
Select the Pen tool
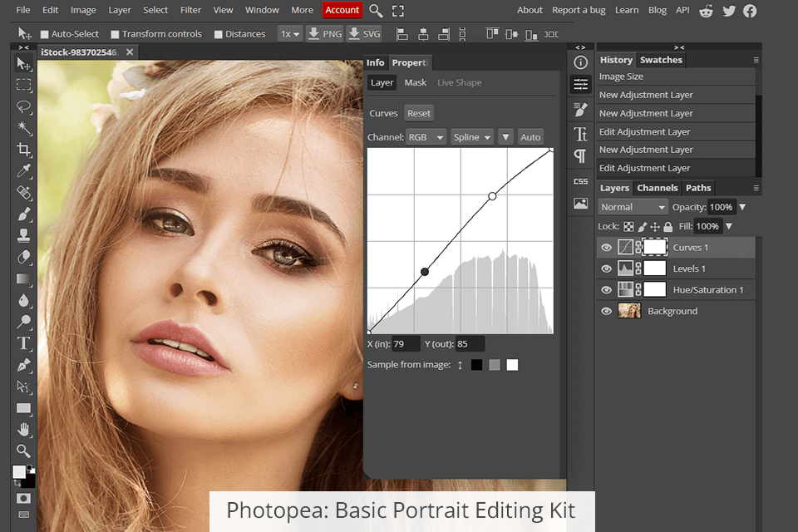(23, 365)
